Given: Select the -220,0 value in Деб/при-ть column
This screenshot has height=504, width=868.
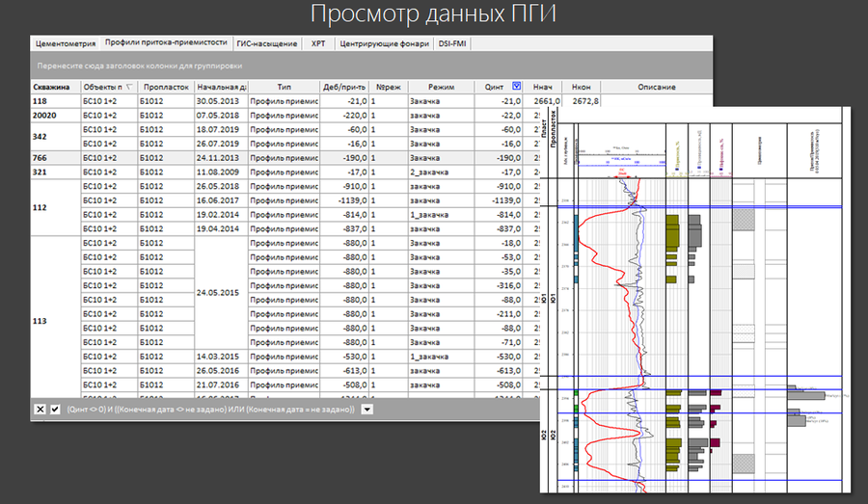Looking at the screenshot, I should click(344, 116).
